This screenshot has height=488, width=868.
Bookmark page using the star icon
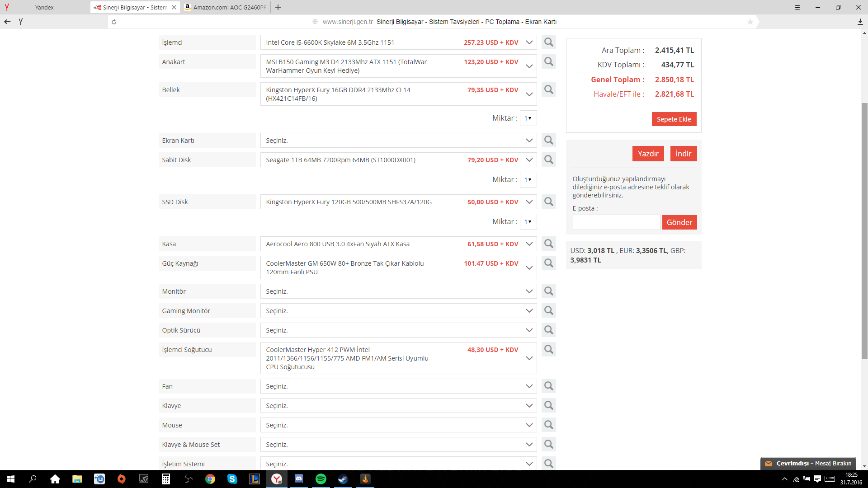[750, 22]
